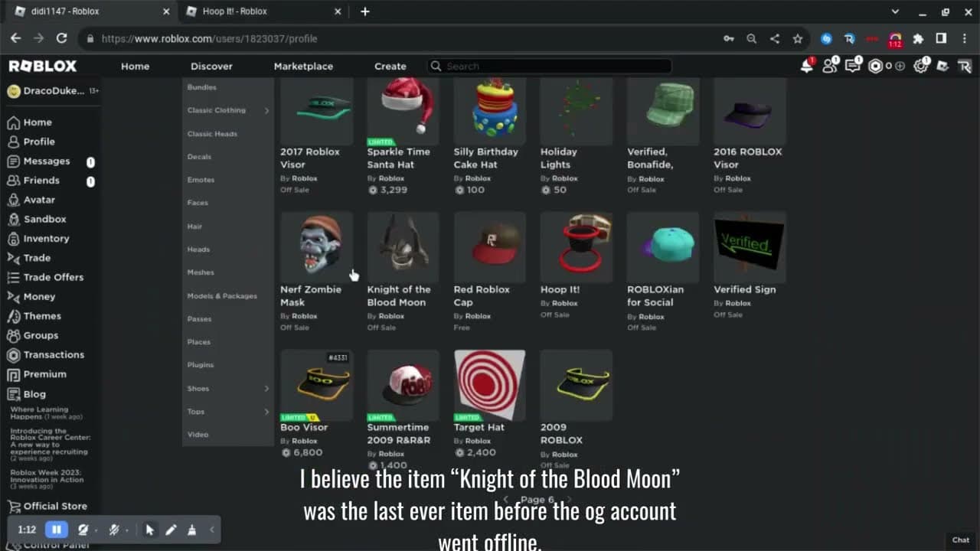The width and height of the screenshot is (980, 551).
Task: Open the messages icon in the Roblox header
Action: point(852,67)
